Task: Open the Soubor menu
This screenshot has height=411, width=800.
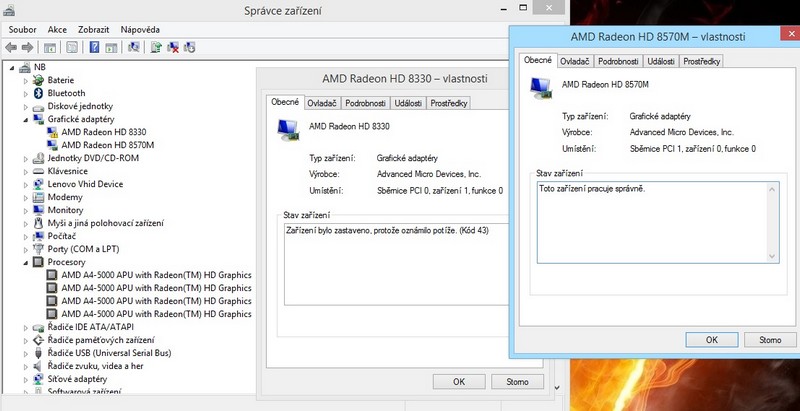Action: point(22,30)
